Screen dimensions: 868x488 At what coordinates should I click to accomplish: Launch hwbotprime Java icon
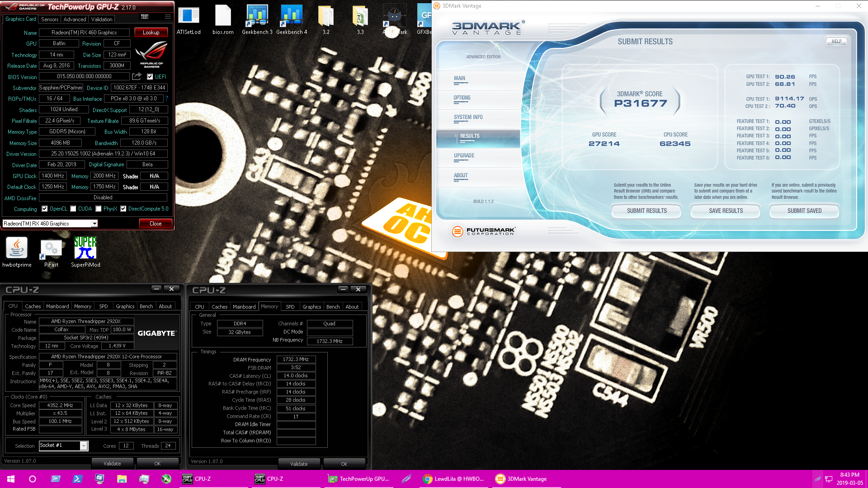(17, 252)
